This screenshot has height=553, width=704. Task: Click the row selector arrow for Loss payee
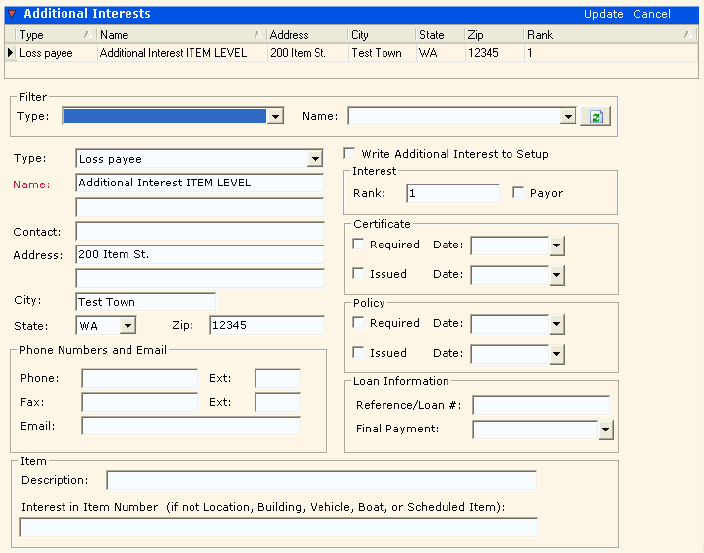[x=10, y=53]
